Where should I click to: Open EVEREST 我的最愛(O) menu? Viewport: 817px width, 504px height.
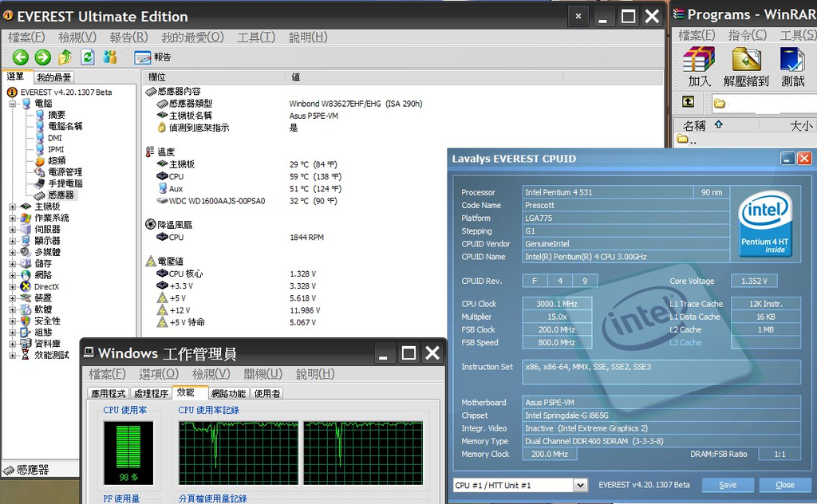pos(192,37)
